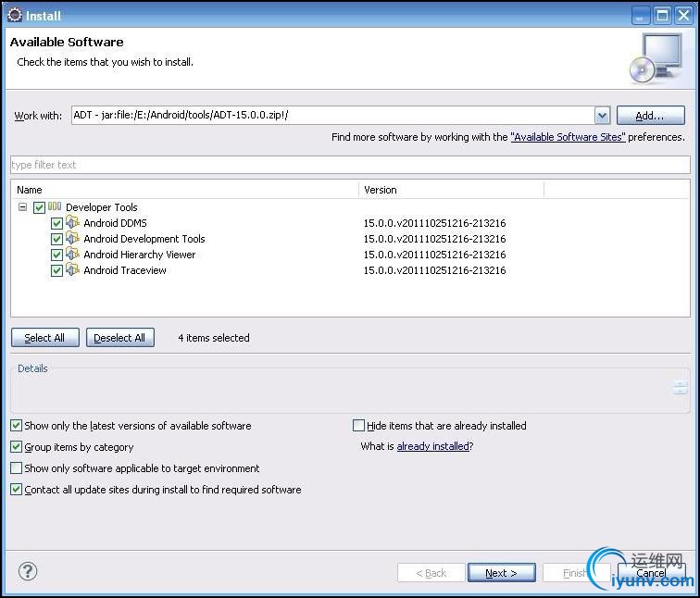Click Android DDMS version 15.0.0.v201110251216-213216
The image size is (700, 598).
434,223
